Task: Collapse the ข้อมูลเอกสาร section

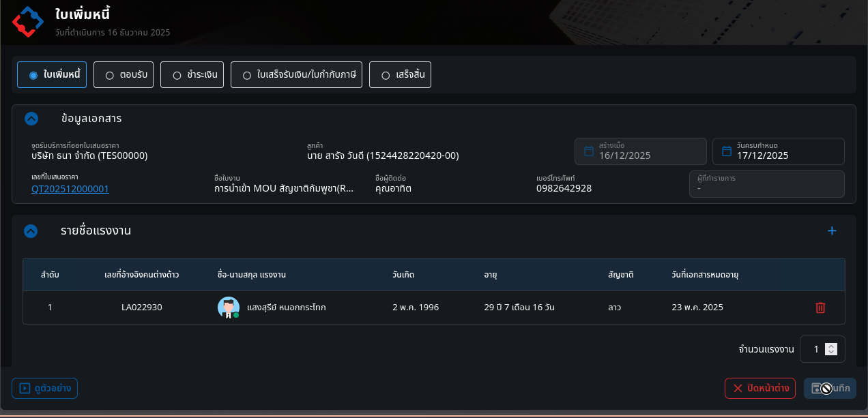Action: pos(31,119)
